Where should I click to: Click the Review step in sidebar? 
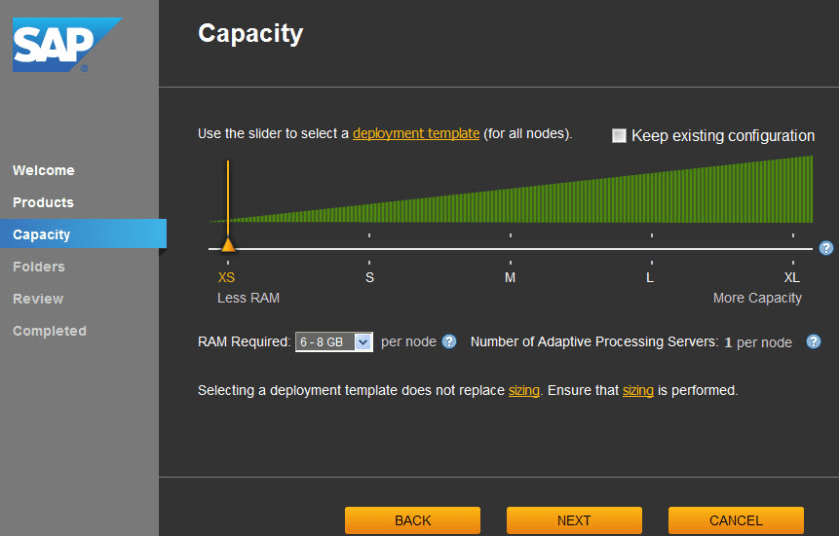38,299
